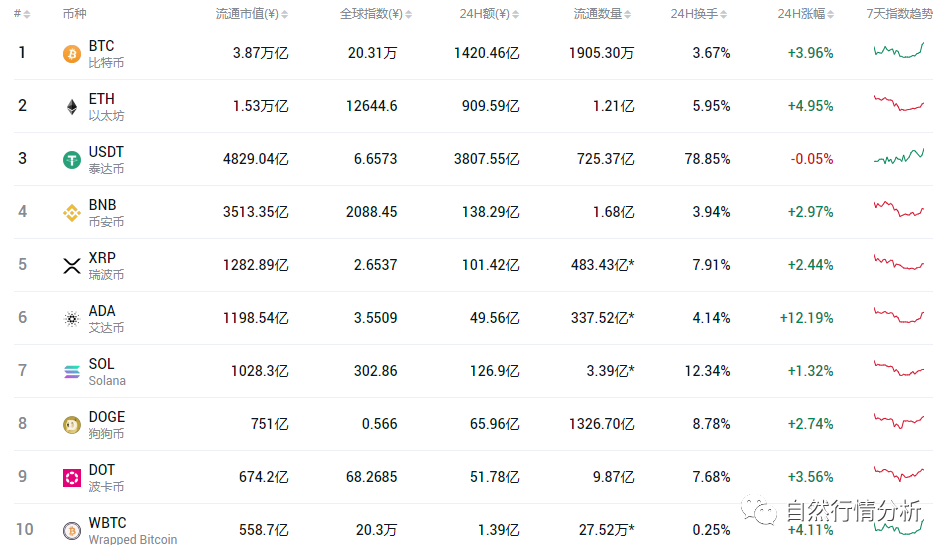952x552 pixels.
Task: Click the Tether USDT coin icon
Action: point(72,160)
